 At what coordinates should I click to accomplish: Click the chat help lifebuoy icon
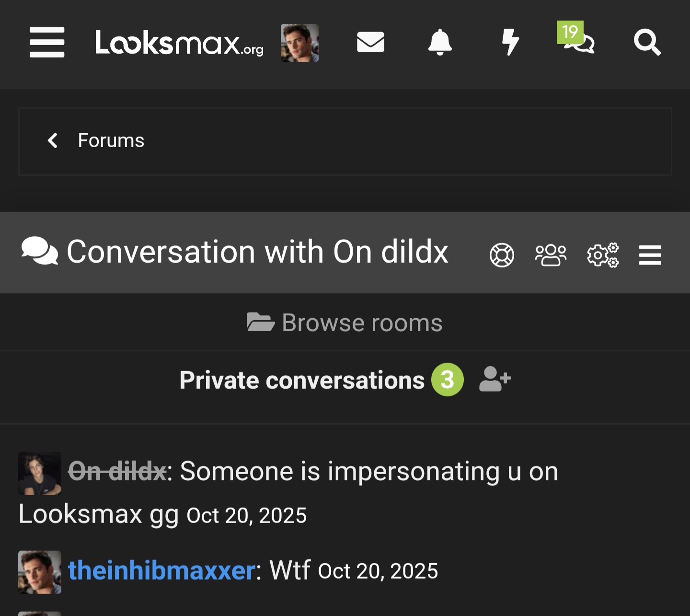click(502, 255)
